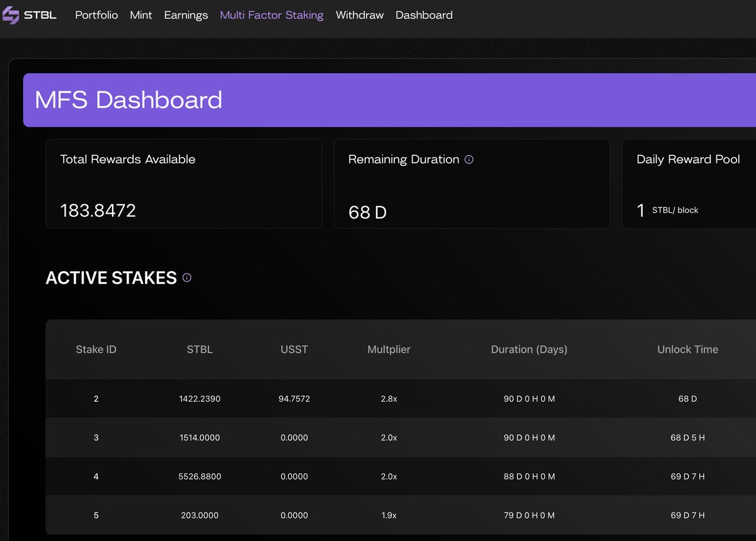Image resolution: width=756 pixels, height=541 pixels.
Task: Click the 203.0000 STBL amount
Action: click(200, 515)
